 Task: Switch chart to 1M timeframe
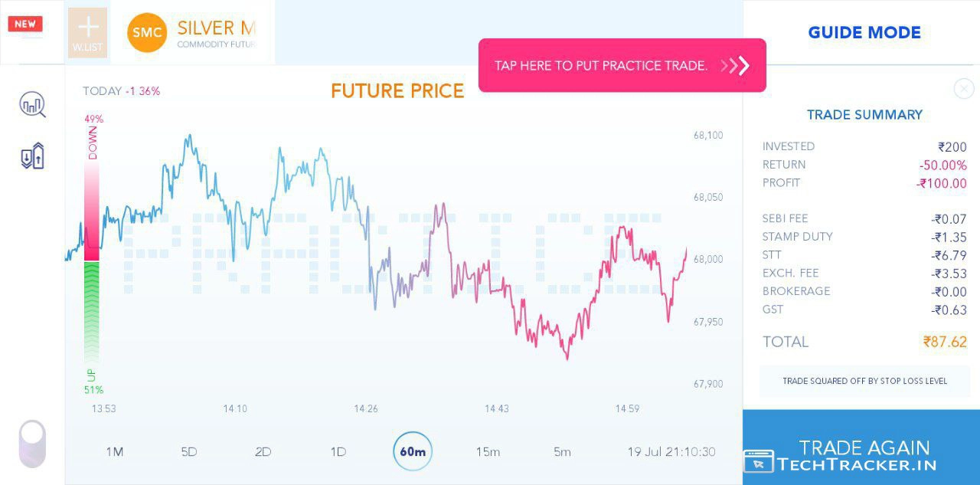[x=114, y=451]
